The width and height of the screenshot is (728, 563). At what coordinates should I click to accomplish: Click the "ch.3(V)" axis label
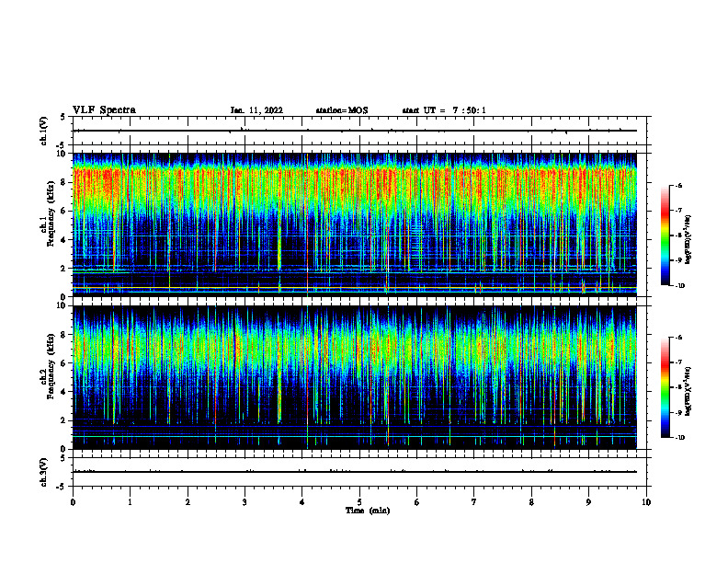(44, 472)
